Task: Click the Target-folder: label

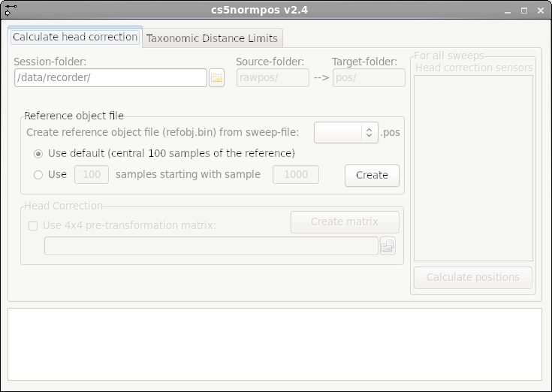Action: (365, 62)
